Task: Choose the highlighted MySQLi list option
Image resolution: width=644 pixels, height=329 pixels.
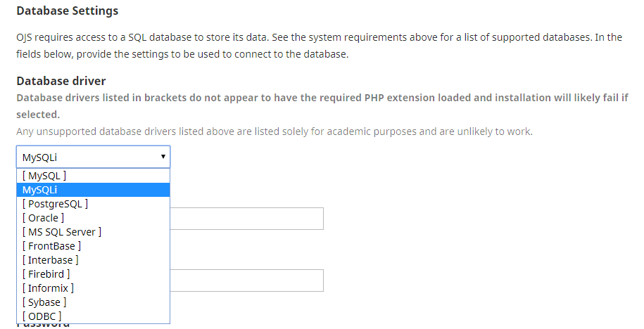Action: coord(40,190)
